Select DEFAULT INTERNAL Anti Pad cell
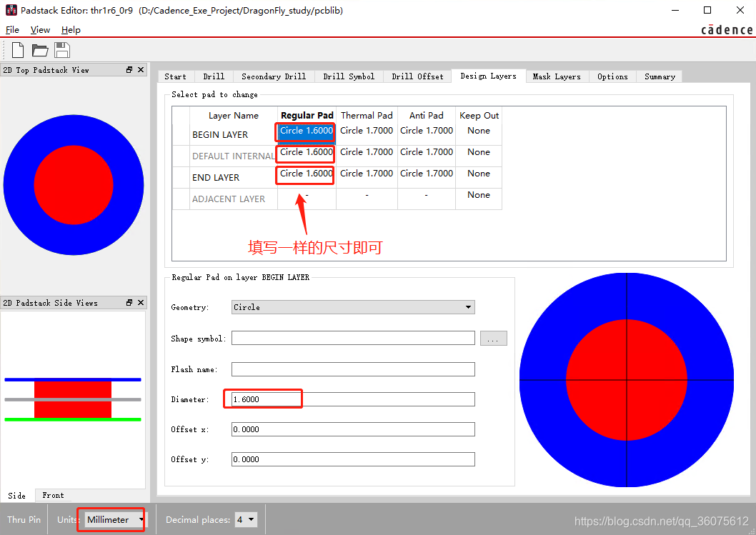 (426, 152)
